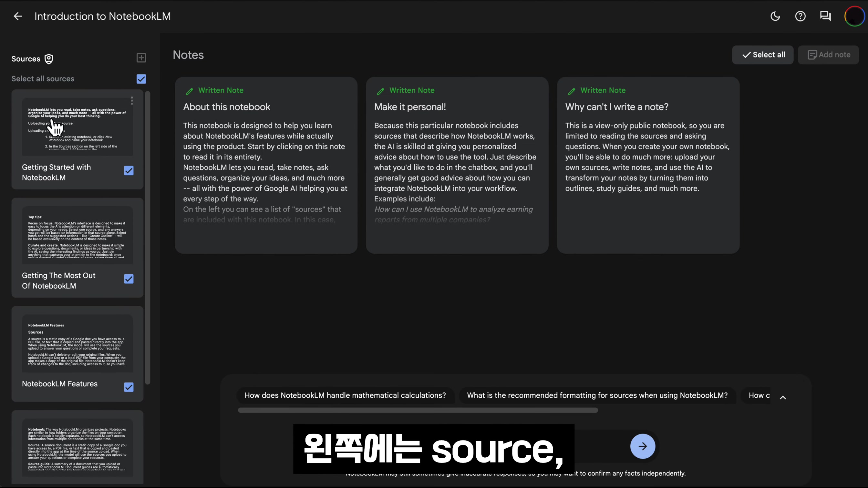Viewport: 868px width, 488px height.
Task: Click the Add note button
Action: pos(828,55)
